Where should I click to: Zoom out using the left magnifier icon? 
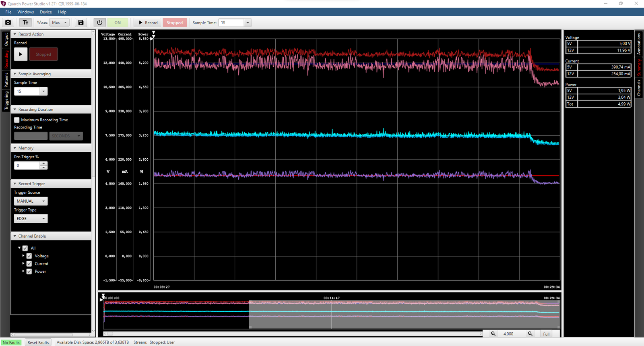493,334
